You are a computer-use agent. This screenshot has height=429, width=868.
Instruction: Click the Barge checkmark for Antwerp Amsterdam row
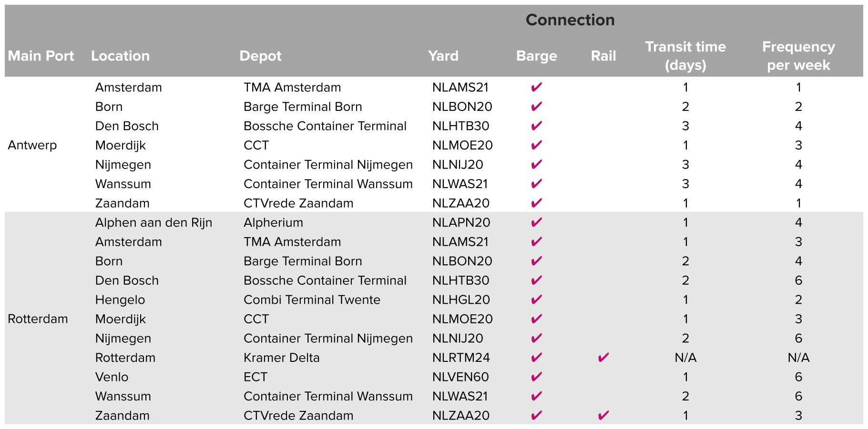[536, 87]
